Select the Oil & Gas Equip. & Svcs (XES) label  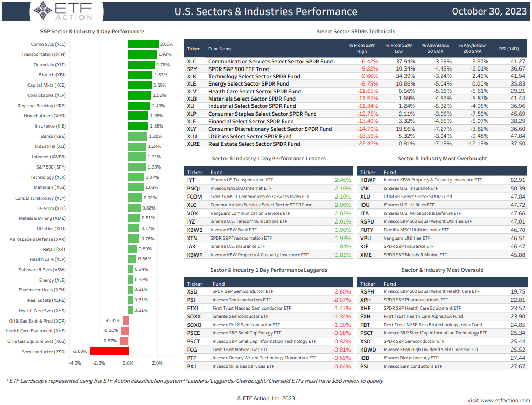point(36,341)
